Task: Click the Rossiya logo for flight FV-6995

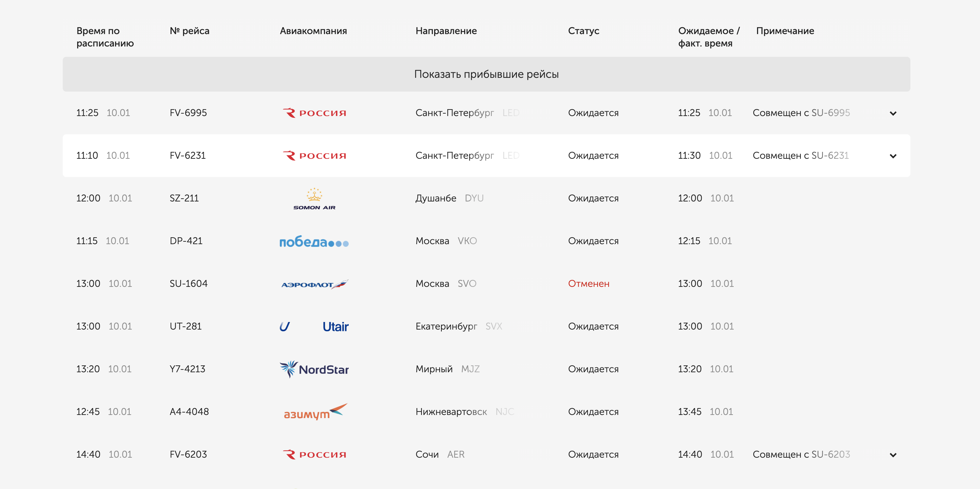Action: coord(314,113)
